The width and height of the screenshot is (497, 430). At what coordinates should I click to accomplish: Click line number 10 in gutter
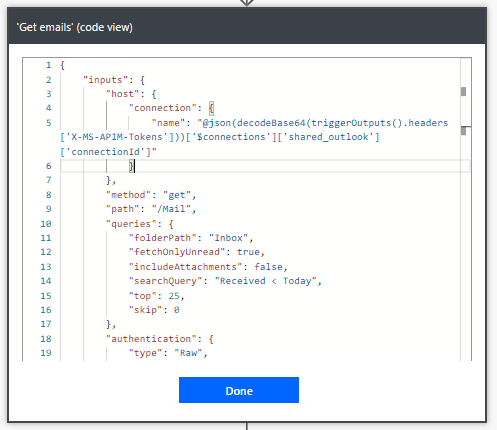46,224
